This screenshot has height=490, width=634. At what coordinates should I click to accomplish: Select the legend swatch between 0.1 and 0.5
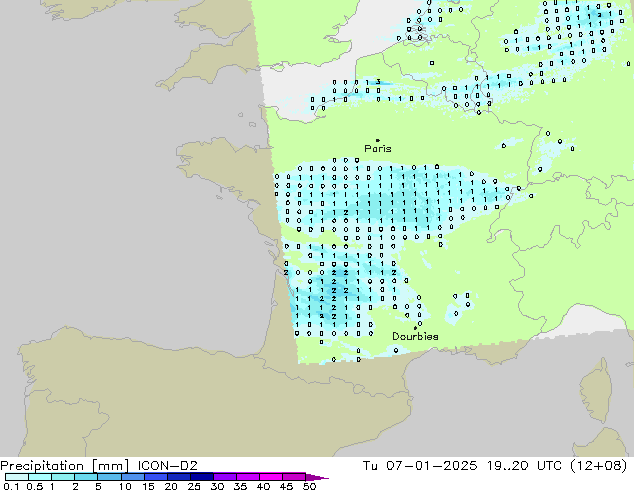point(17,477)
